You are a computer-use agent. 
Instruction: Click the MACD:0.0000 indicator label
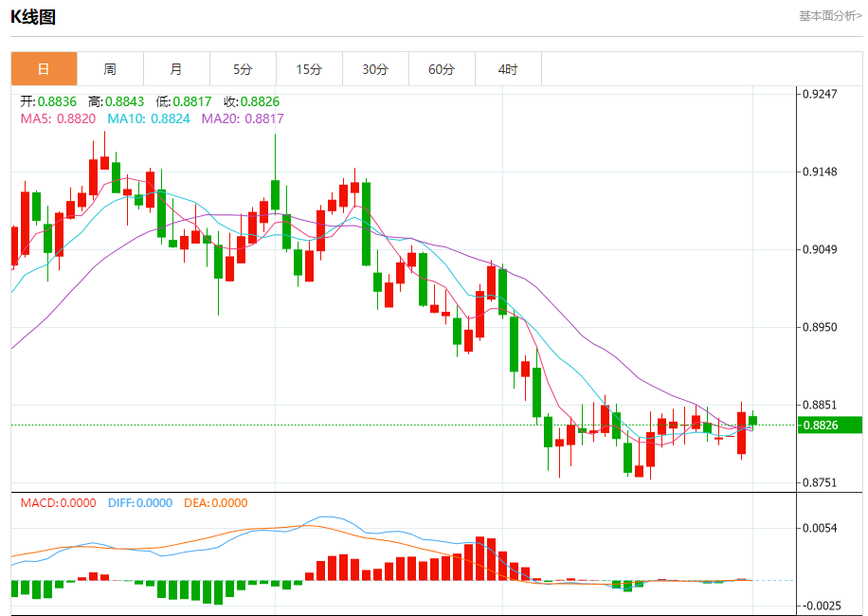click(58, 503)
